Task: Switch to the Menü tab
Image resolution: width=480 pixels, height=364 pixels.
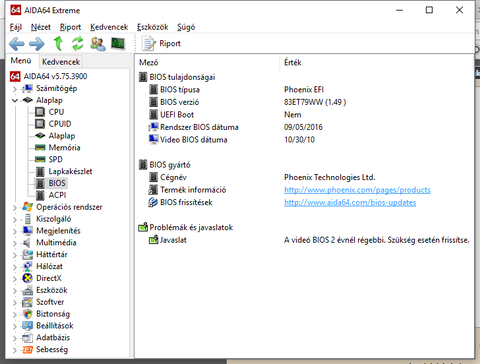Action: 21,61
